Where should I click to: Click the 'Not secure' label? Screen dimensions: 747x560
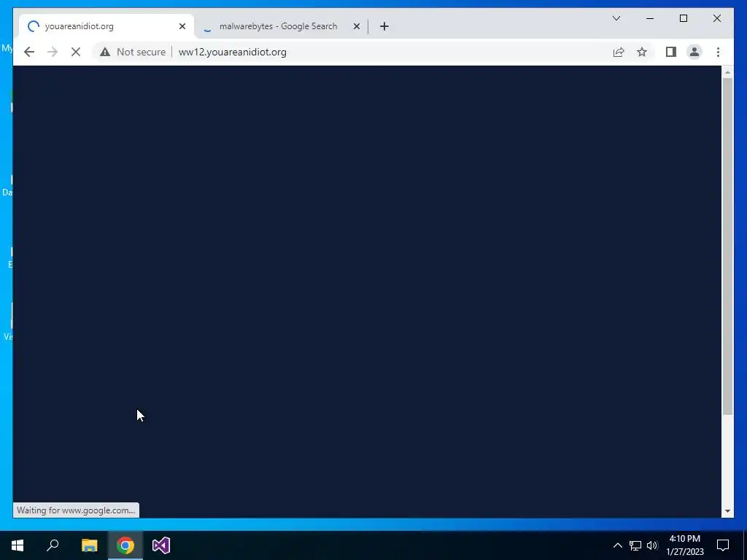[x=141, y=52]
